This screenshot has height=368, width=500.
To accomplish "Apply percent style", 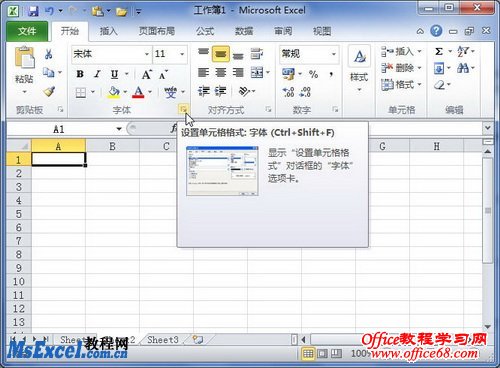I will click(x=313, y=74).
